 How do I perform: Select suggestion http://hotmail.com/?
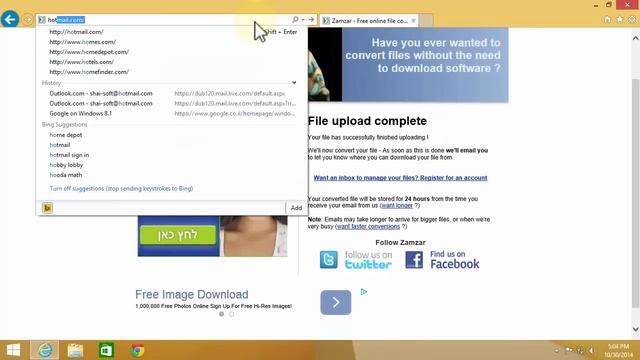76,32
